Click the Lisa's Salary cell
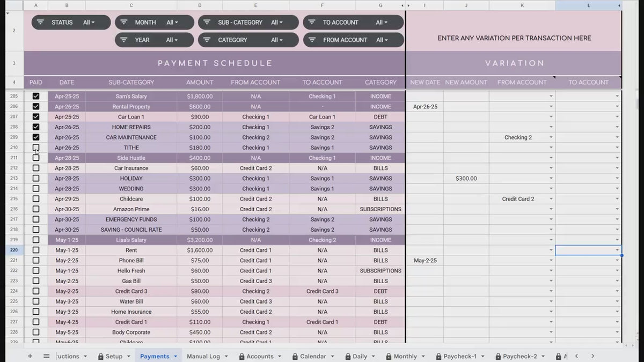Screen dimensions: 644x362 [x=131, y=240]
